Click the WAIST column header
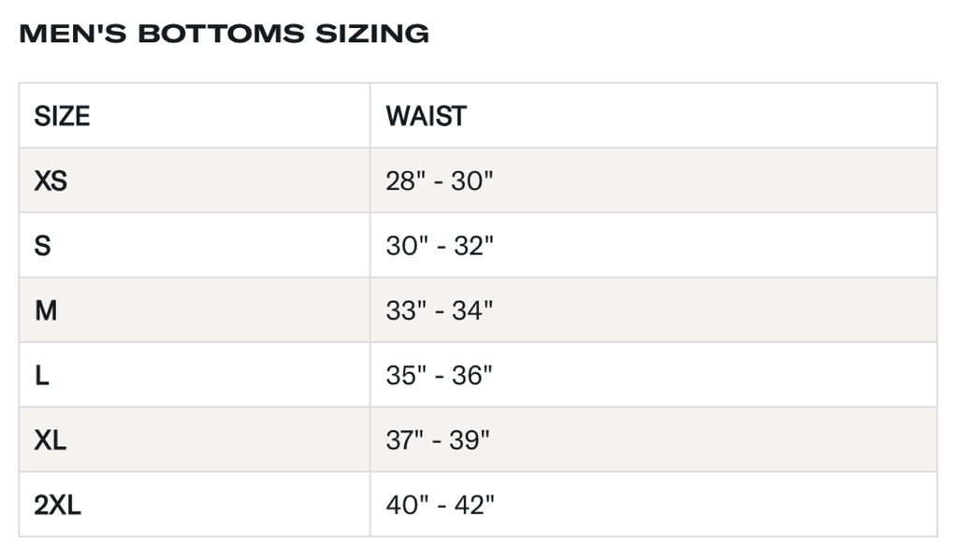Viewport: 958px width, 560px height. click(x=426, y=116)
